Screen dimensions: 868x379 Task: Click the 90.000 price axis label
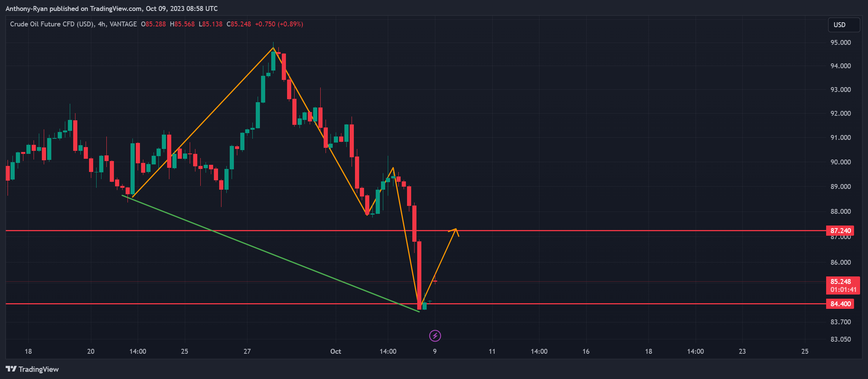840,162
